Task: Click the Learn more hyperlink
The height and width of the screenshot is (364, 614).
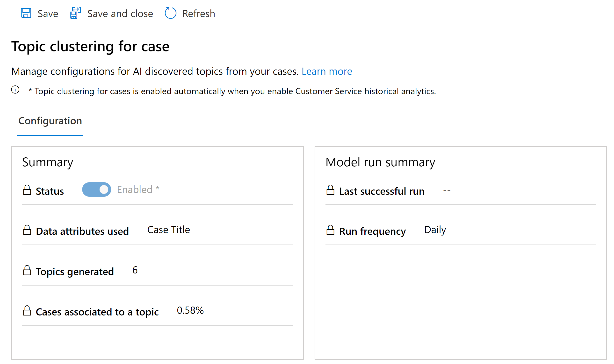Action: click(x=327, y=71)
